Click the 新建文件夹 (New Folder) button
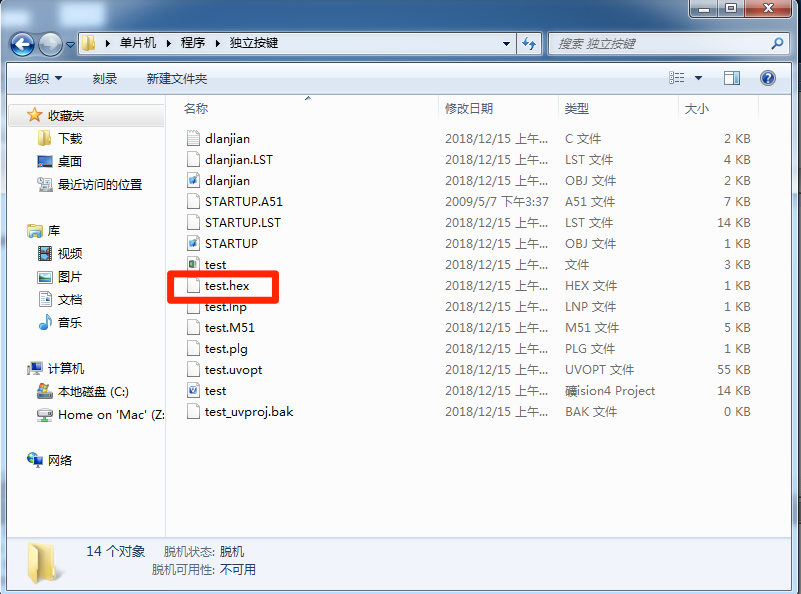 click(x=176, y=77)
